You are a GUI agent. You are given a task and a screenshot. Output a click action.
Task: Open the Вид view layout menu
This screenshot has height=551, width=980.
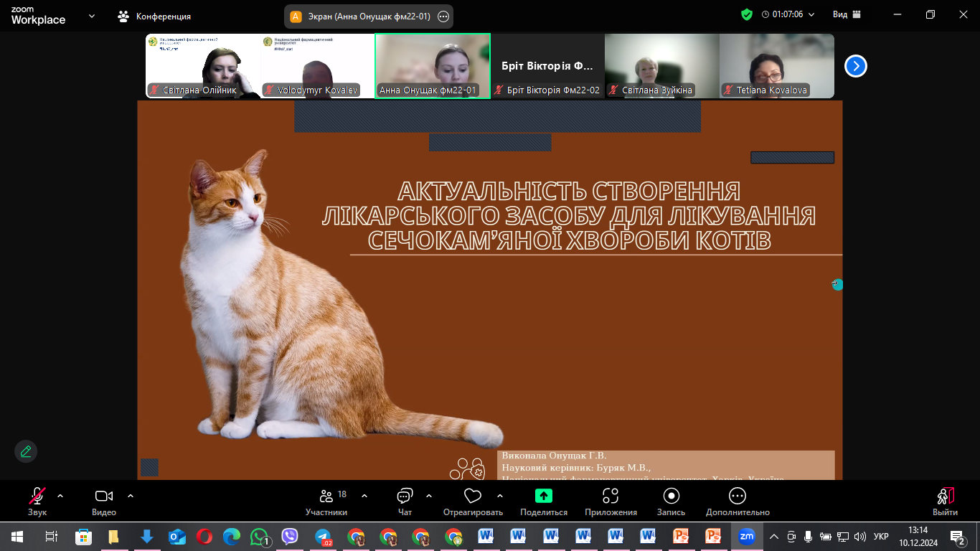tap(847, 14)
